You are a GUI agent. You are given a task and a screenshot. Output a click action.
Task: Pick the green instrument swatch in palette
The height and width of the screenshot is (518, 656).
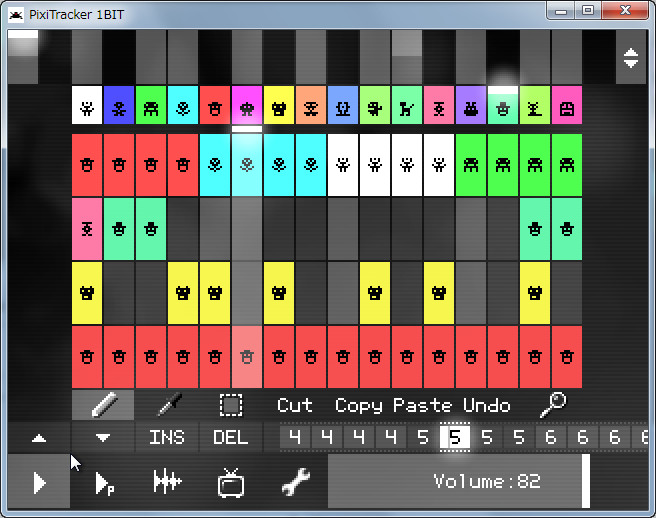(151, 105)
